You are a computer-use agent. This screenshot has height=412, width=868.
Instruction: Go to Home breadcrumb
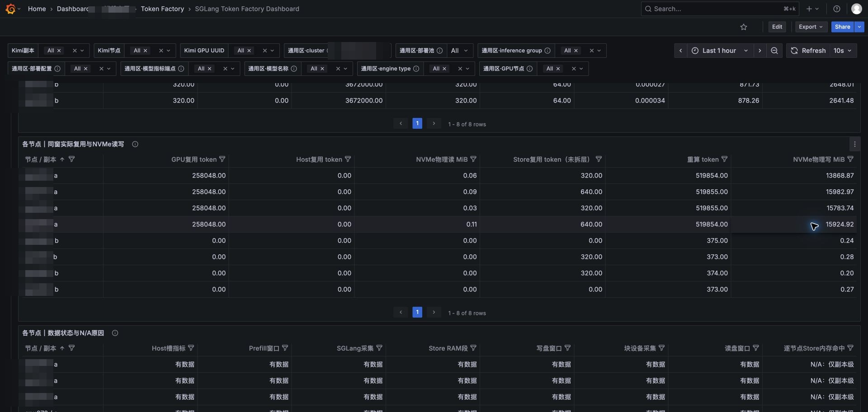coord(37,9)
